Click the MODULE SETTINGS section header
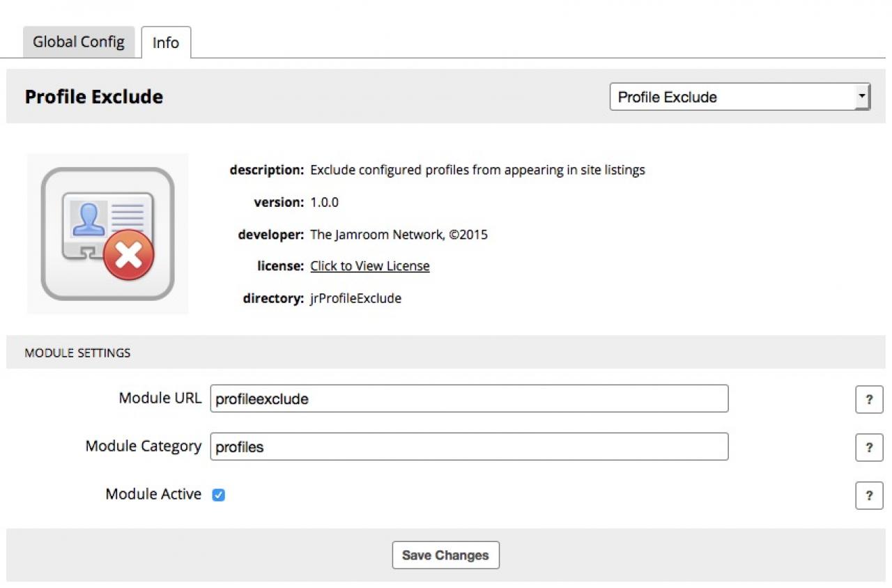 (77, 353)
